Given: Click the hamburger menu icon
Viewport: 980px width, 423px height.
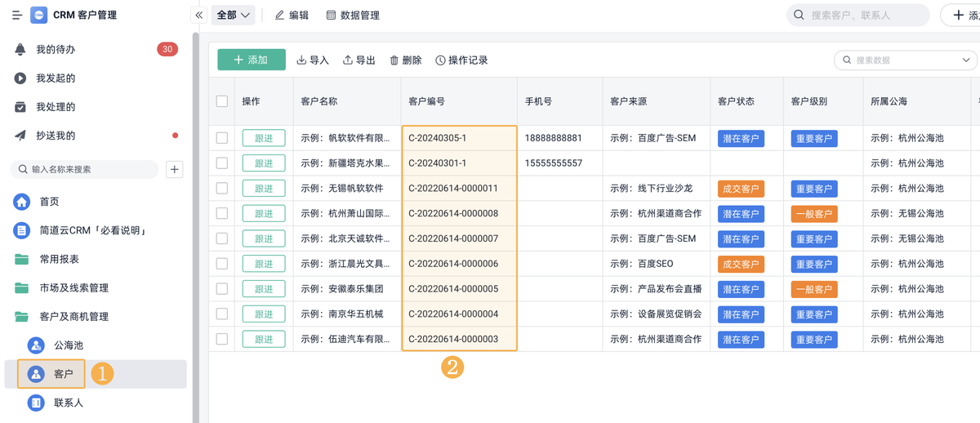Looking at the screenshot, I should click(x=16, y=16).
